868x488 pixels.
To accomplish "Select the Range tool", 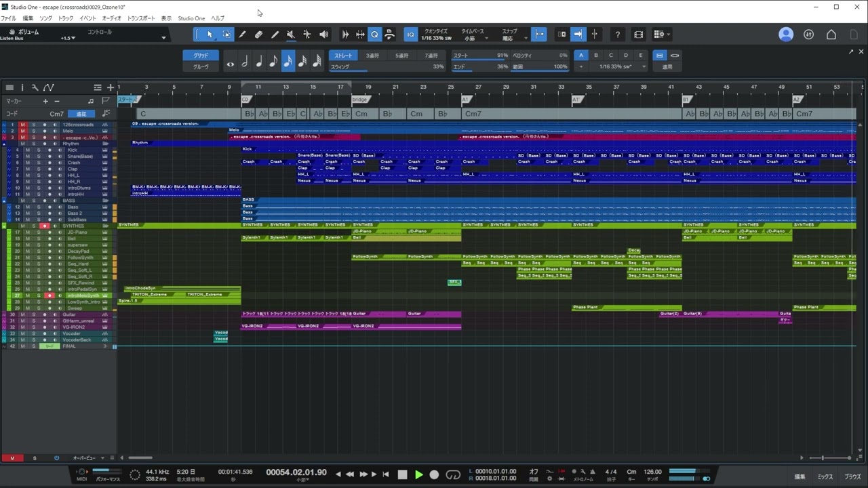I will pos(226,35).
